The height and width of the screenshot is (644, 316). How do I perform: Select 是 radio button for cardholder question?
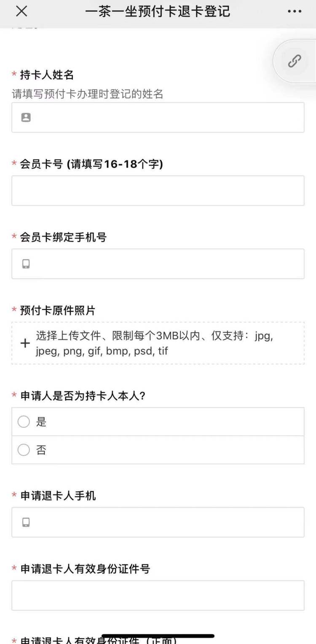click(24, 422)
